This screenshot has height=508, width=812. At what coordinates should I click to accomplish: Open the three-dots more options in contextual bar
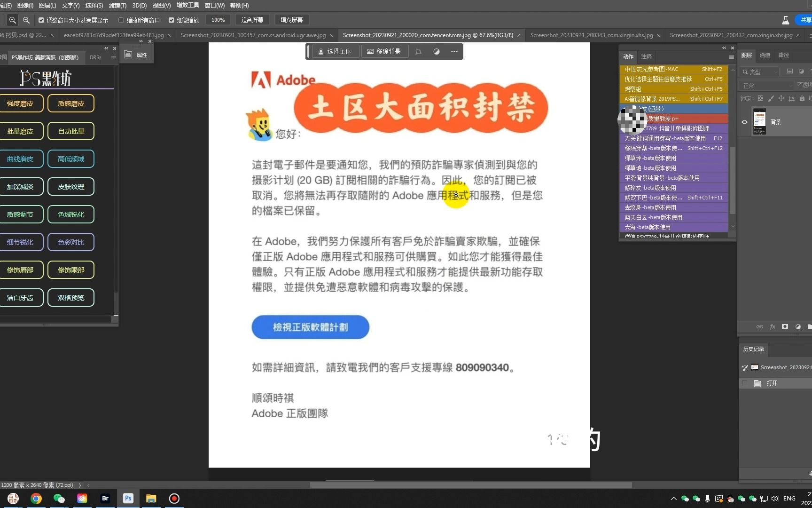point(454,52)
